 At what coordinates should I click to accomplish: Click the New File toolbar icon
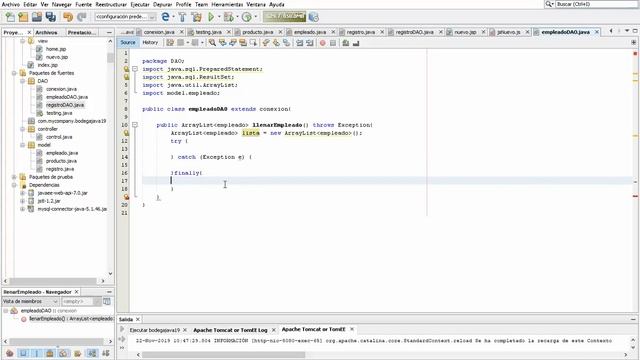click(10, 17)
